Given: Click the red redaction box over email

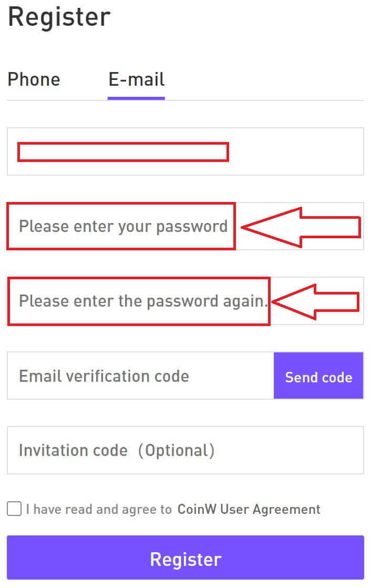Looking at the screenshot, I should coord(123,152).
